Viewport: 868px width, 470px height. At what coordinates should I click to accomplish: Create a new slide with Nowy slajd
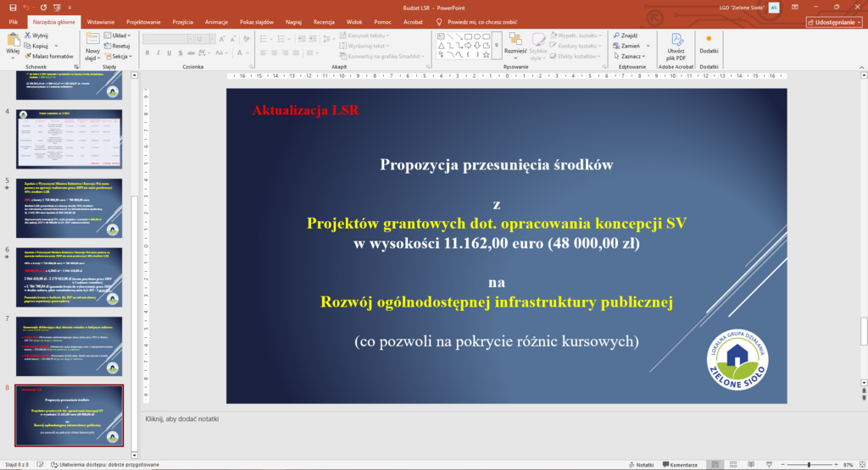pyautogui.click(x=92, y=42)
